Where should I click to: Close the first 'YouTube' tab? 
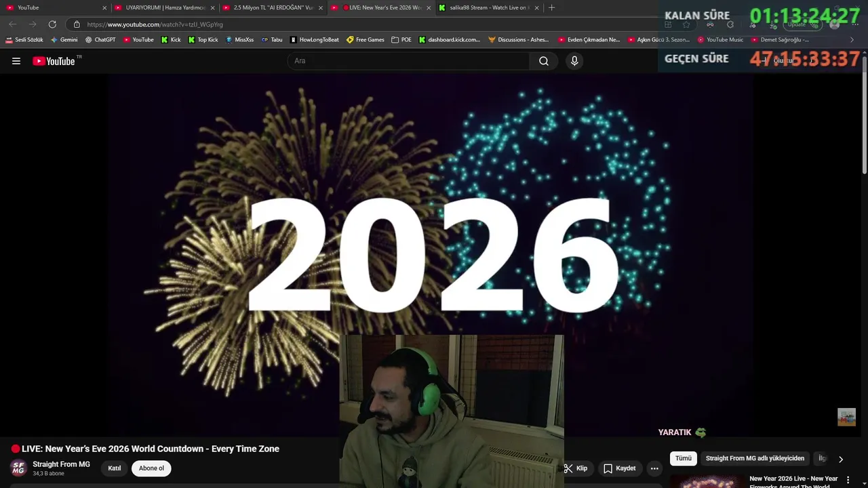click(104, 8)
